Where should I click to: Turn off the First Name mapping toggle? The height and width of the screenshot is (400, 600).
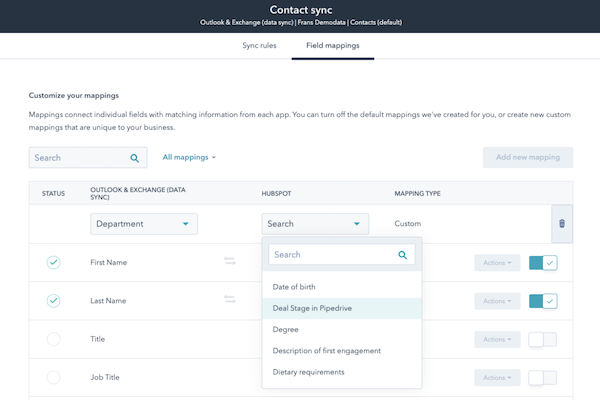tap(543, 263)
